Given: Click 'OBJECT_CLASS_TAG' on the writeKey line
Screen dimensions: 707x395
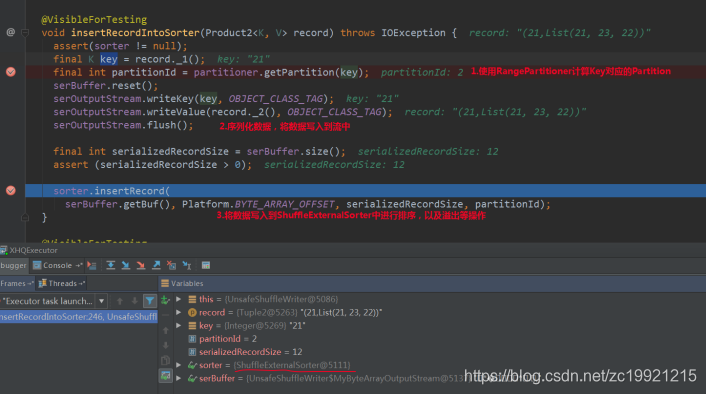Looking at the screenshot, I should [276, 99].
